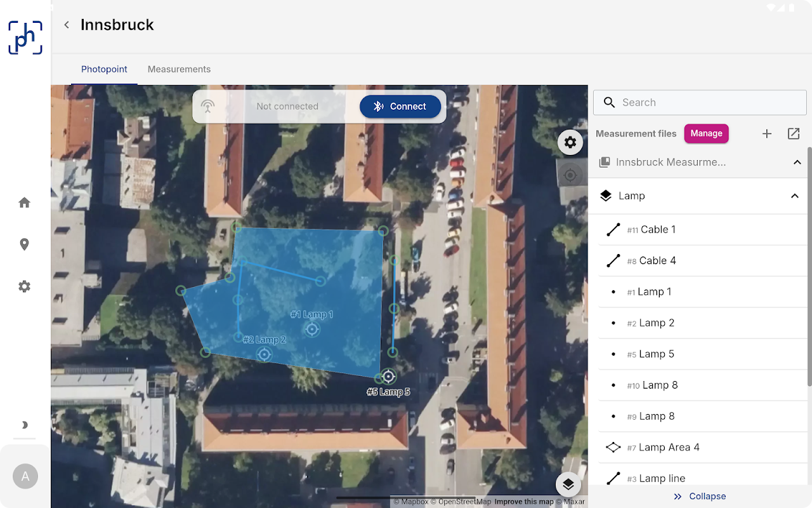The width and height of the screenshot is (812, 508).
Task: Select Cable 1 in the list
Action: pyautogui.click(x=702, y=229)
